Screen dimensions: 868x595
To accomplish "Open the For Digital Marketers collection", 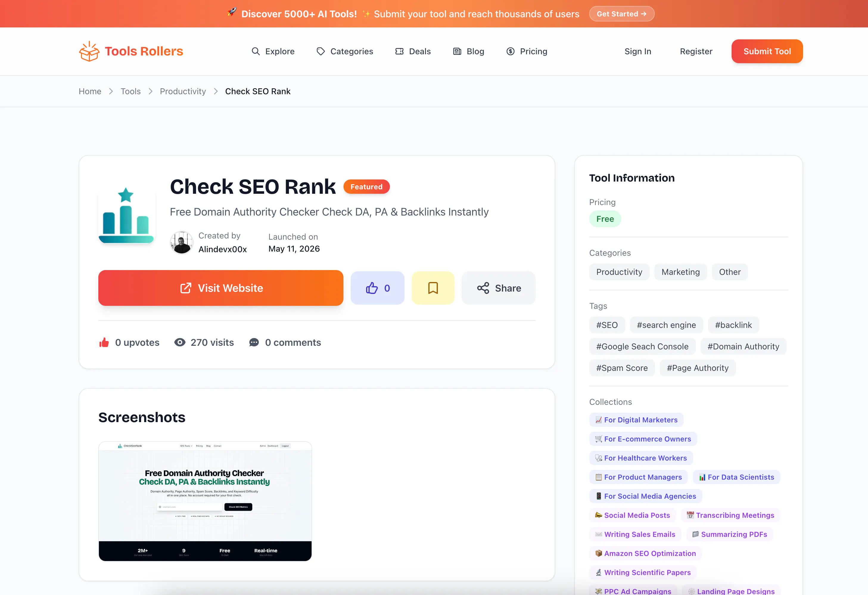I will click(x=636, y=420).
